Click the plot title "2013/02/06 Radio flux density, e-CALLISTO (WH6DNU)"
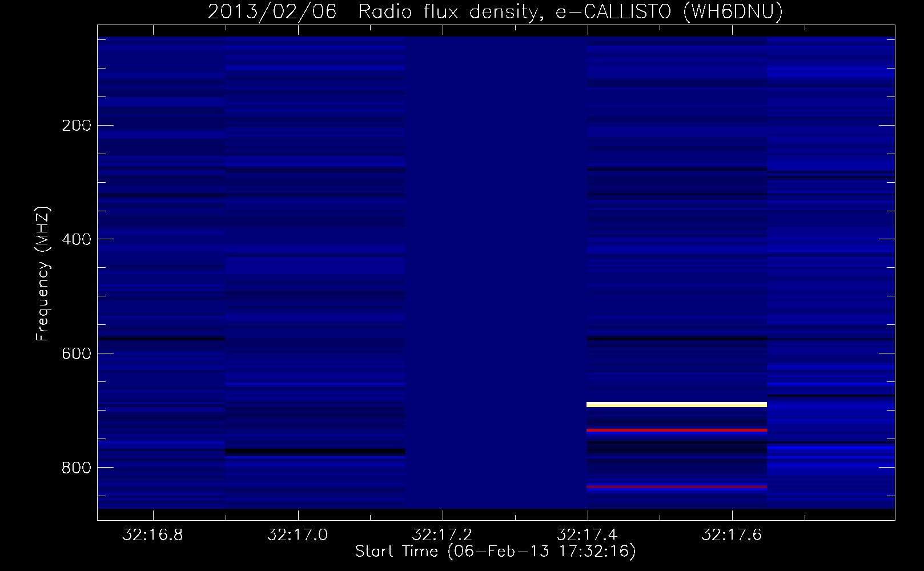 tap(495, 12)
